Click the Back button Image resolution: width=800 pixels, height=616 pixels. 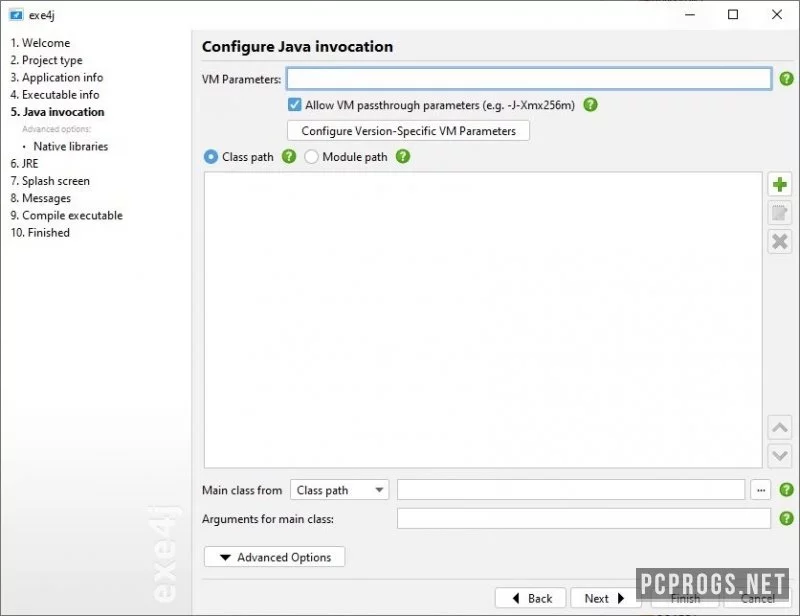coord(531,598)
